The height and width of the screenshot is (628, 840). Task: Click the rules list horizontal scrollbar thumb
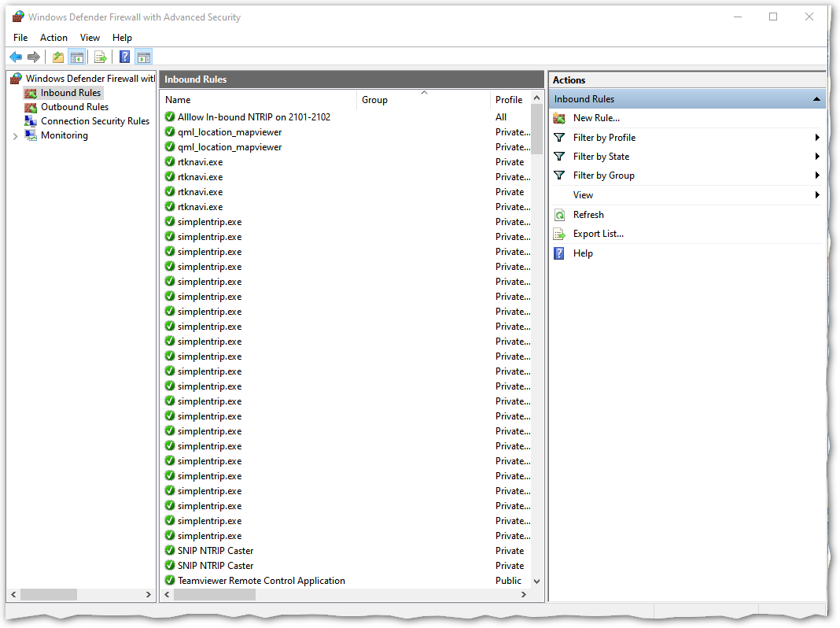click(x=215, y=594)
